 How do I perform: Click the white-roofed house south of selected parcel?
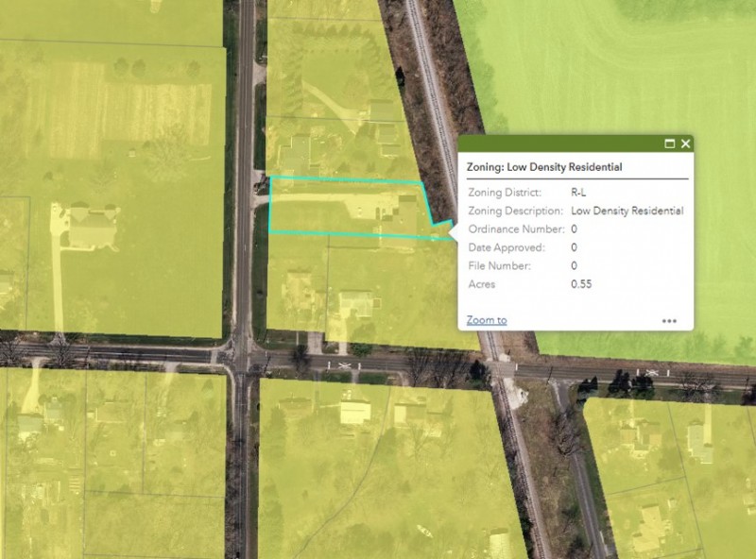point(355,303)
